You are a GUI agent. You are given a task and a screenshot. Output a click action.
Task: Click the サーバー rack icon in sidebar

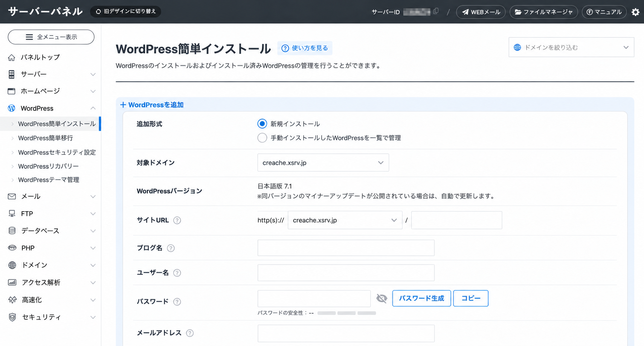point(12,74)
